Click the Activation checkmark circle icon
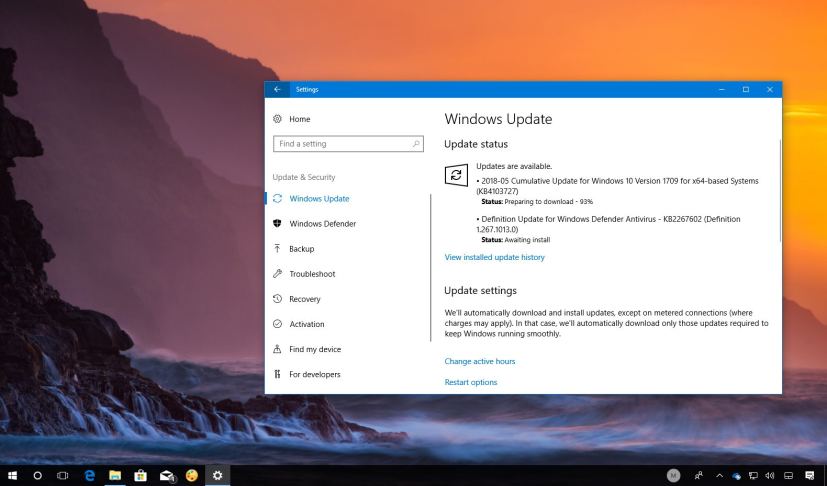The height and width of the screenshot is (486, 827). [277, 324]
